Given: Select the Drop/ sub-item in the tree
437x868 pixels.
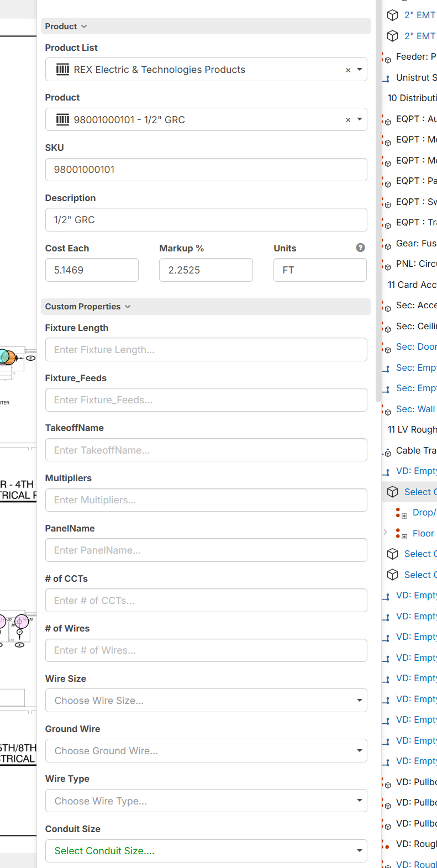Looking at the screenshot, I should coord(424,513).
